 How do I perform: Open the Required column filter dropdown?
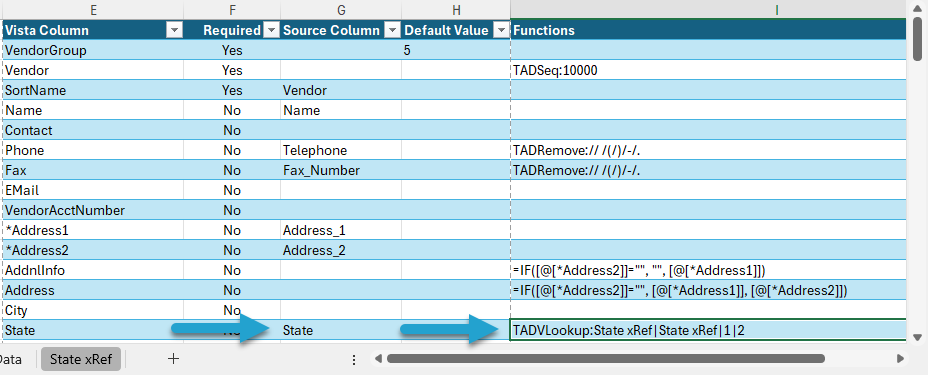pyautogui.click(x=270, y=31)
